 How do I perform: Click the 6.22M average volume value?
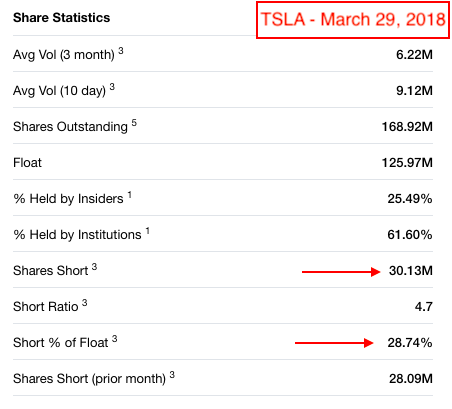(414, 55)
